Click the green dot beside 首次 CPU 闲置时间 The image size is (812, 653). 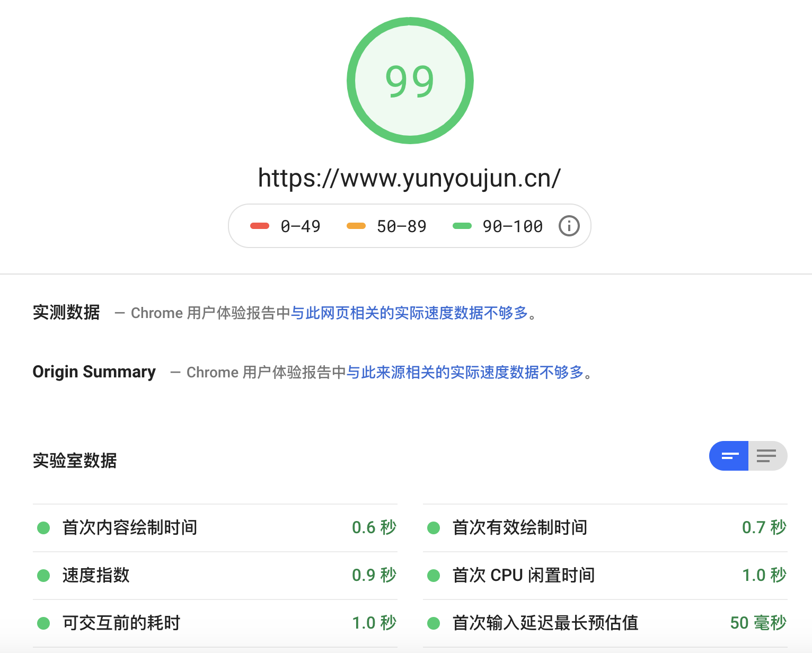pyautogui.click(x=434, y=576)
